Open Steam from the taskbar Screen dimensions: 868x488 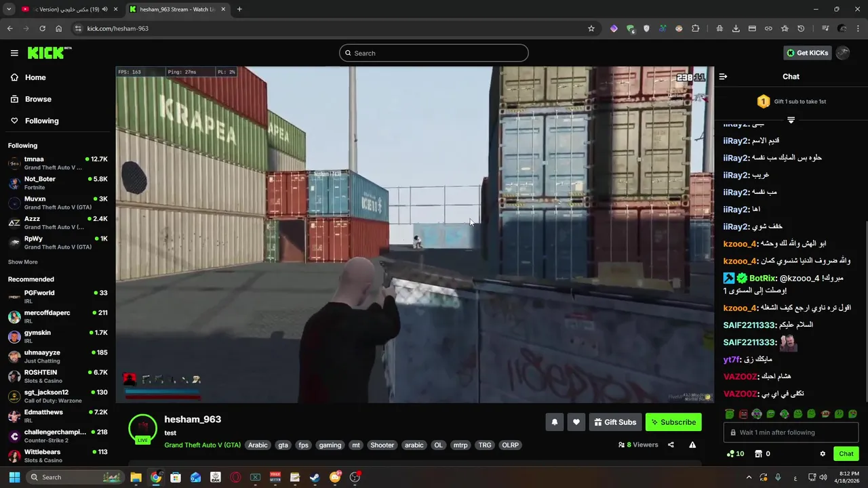315,477
